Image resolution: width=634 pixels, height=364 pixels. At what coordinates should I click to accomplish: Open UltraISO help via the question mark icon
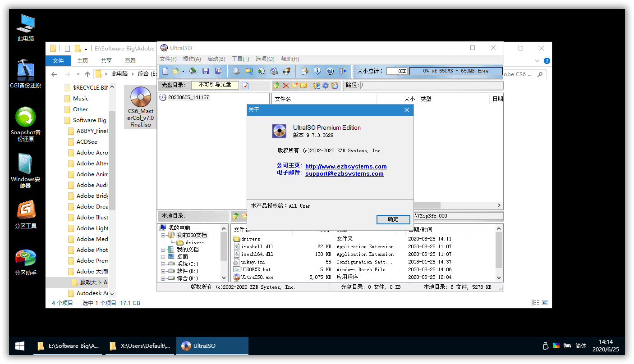(x=329, y=71)
